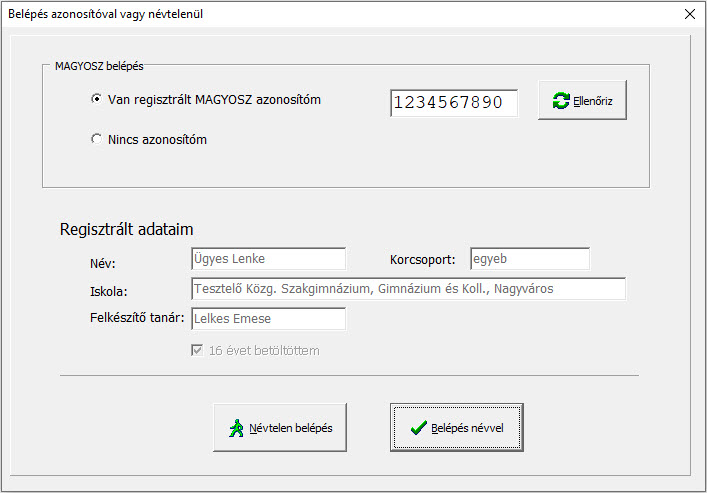Toggle the 16 évet betöltöttem checkbox

(x=197, y=350)
